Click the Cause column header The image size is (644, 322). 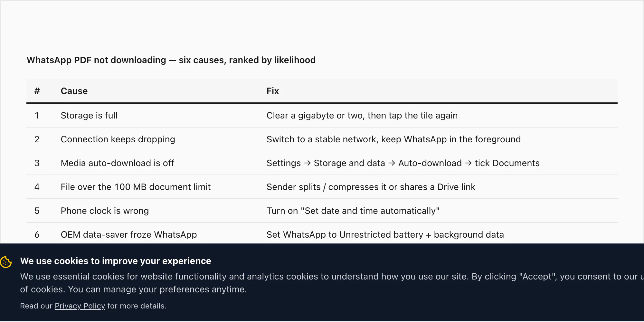click(74, 91)
